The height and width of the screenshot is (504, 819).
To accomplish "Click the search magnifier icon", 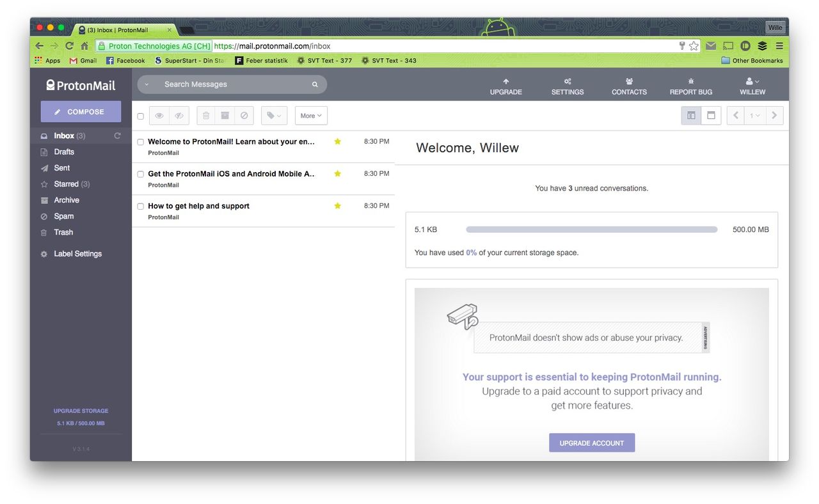I will point(315,84).
